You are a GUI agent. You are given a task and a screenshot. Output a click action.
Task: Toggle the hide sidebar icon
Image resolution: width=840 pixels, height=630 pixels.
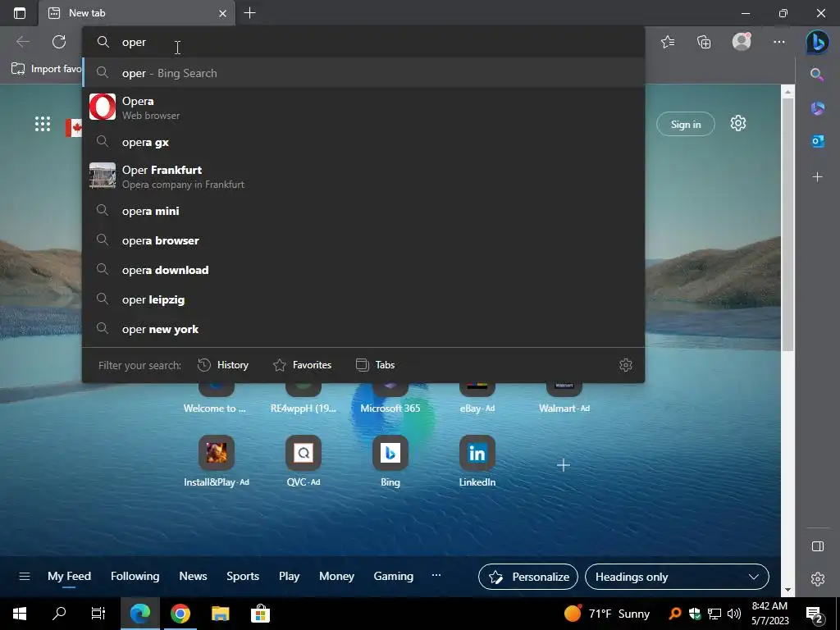[818, 546]
